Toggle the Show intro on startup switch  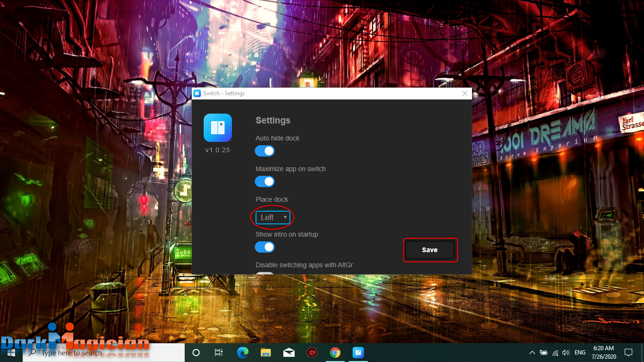[265, 247]
